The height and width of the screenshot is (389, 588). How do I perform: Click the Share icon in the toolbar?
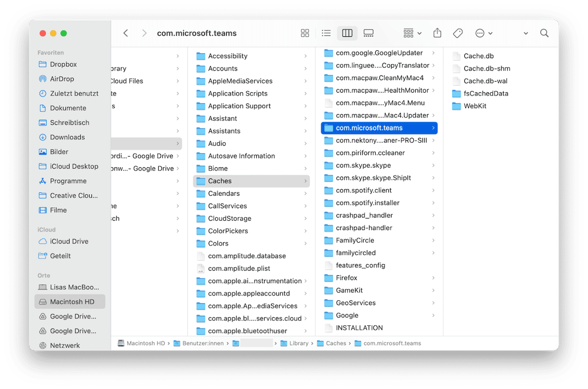(x=437, y=33)
